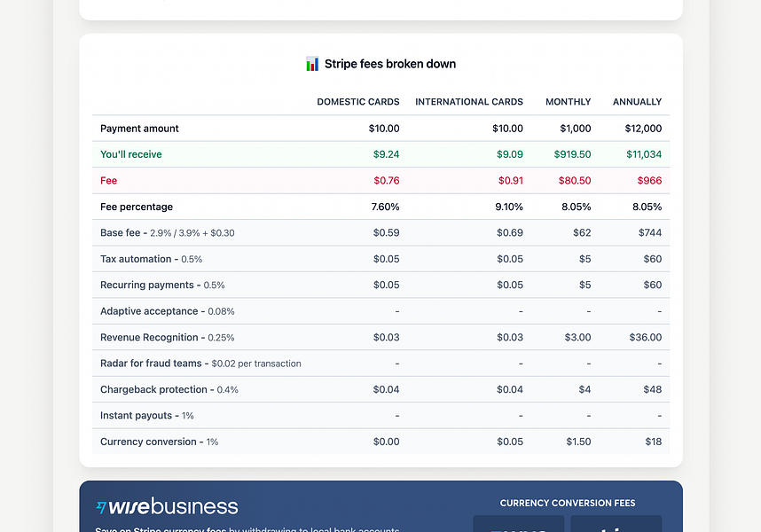Select the INTERNATIONAL CARDS column header

(x=469, y=101)
